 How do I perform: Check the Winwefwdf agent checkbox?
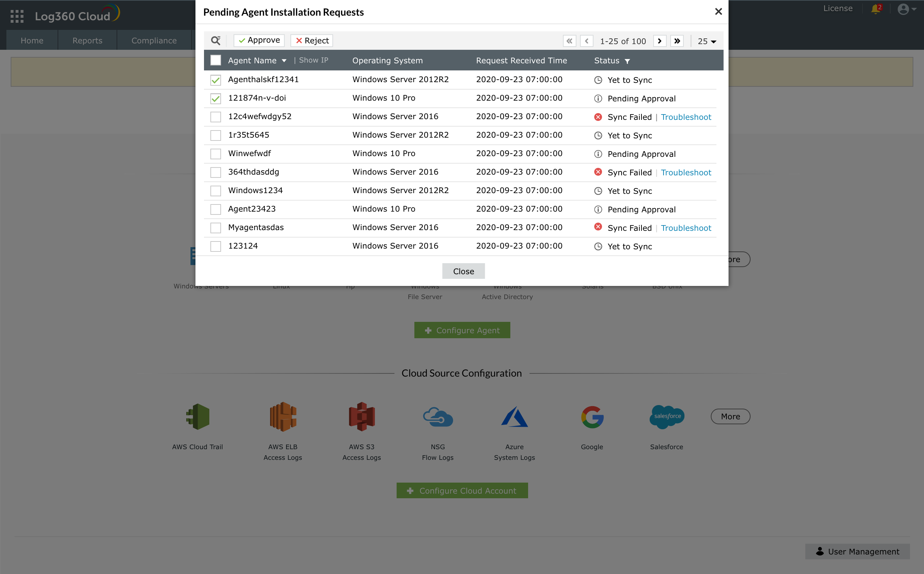point(215,154)
